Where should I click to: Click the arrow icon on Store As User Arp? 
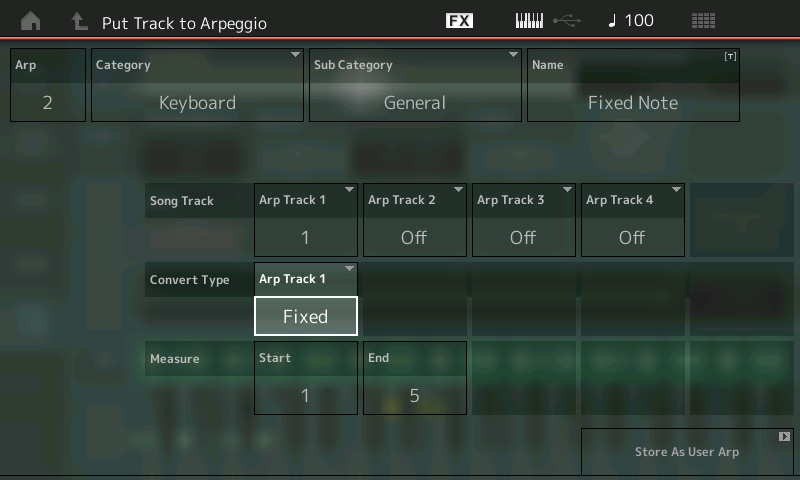point(784,437)
